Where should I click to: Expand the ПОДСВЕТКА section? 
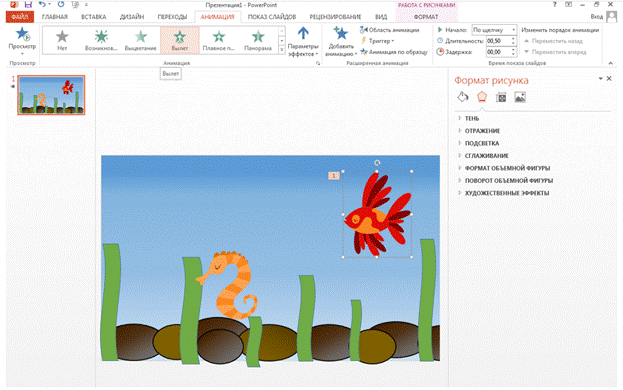pos(482,143)
